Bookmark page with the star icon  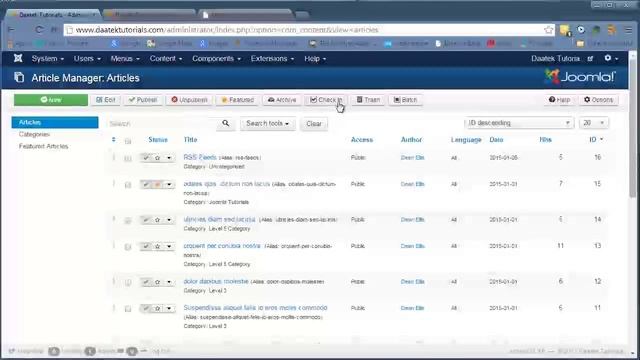click(x=549, y=30)
